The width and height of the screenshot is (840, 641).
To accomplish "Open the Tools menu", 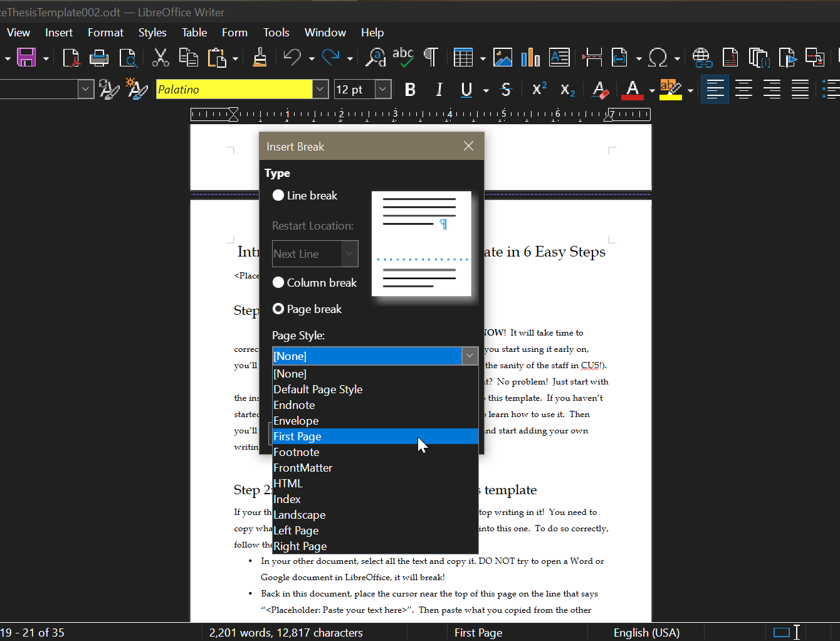I will (x=276, y=33).
